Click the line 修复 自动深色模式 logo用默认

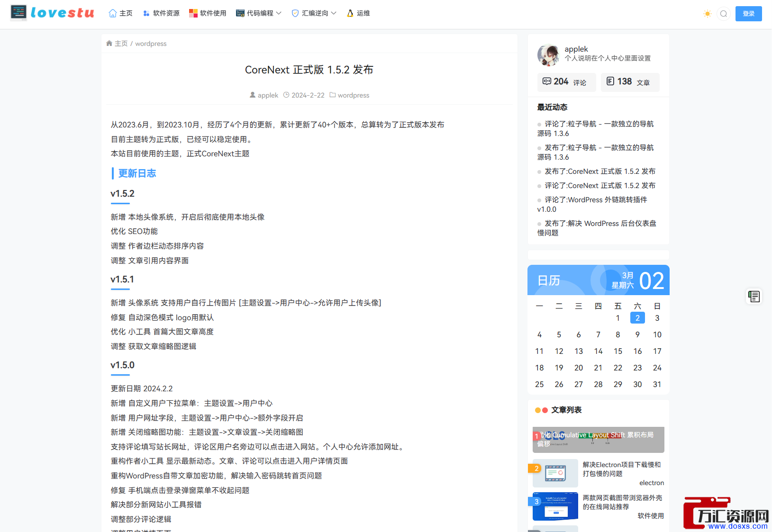[x=162, y=317]
